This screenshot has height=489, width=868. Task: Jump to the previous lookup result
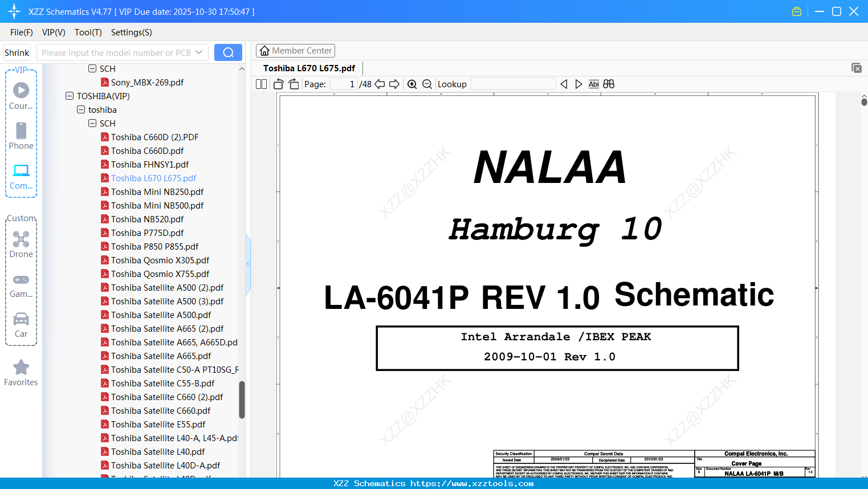(x=564, y=84)
